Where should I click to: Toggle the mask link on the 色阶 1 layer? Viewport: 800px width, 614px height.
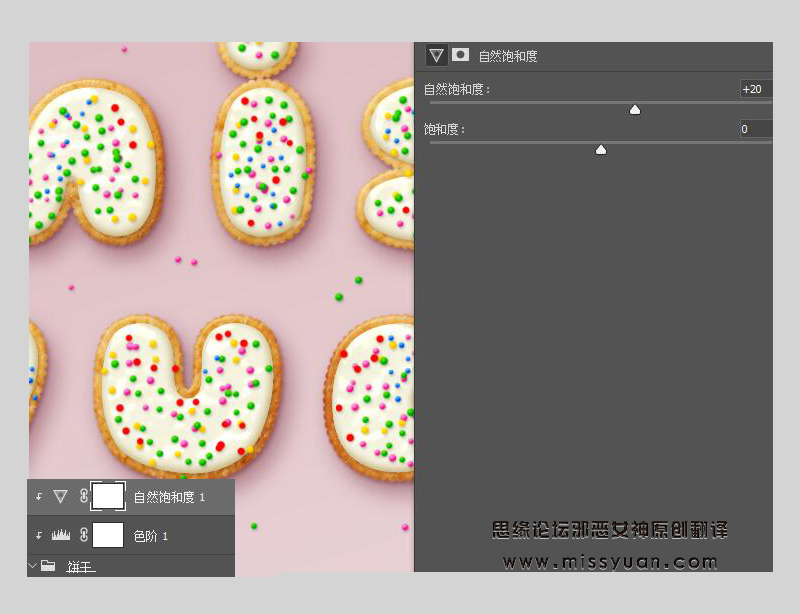(83, 533)
